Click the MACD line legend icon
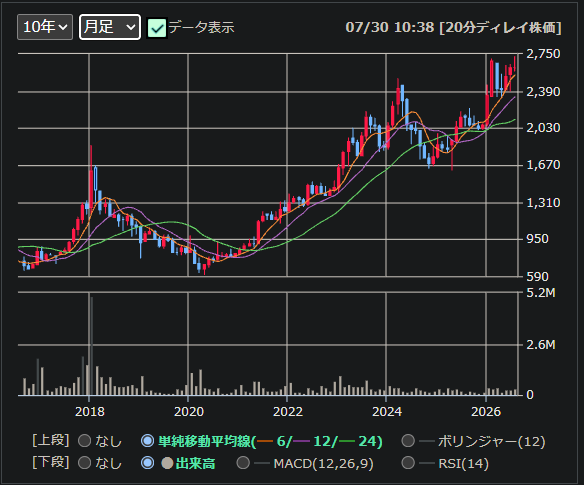The image size is (584, 485). [262, 463]
